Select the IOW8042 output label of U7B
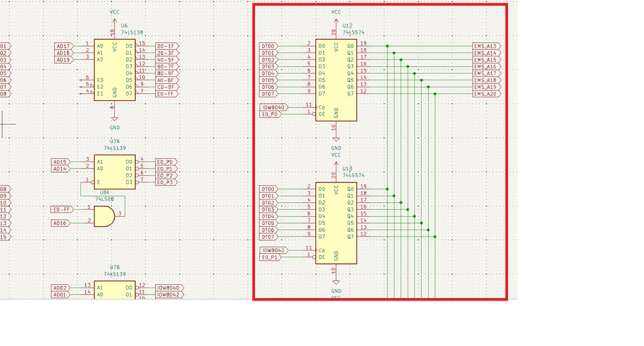 (169, 295)
